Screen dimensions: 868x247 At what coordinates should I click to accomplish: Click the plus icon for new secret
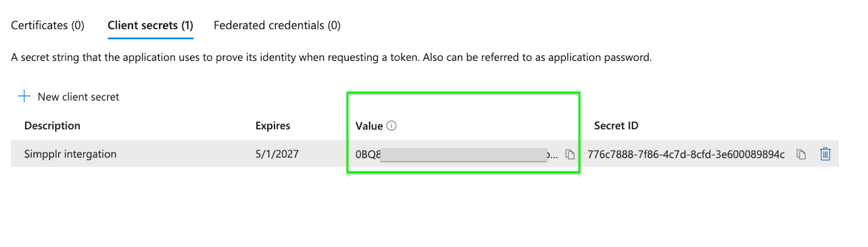24,97
